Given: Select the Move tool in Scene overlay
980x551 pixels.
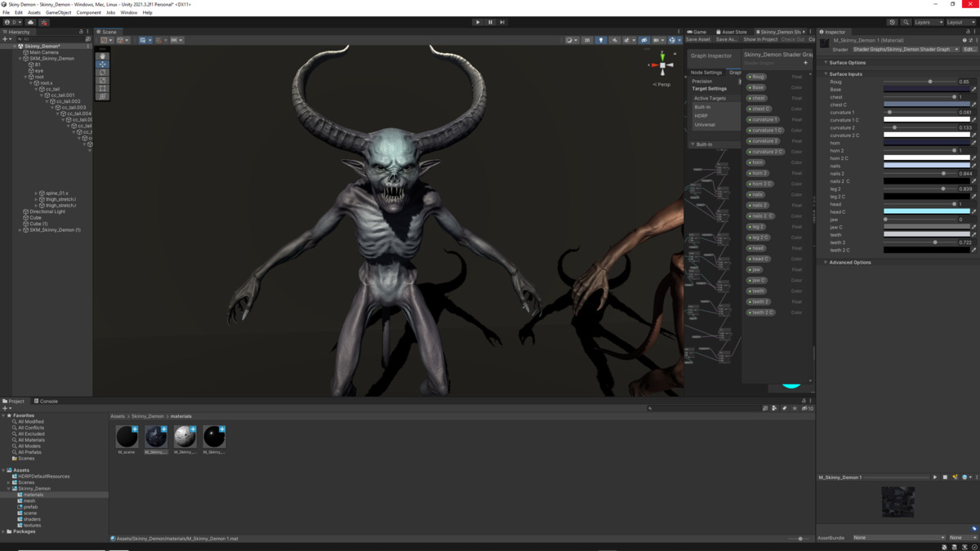Looking at the screenshot, I should (103, 64).
